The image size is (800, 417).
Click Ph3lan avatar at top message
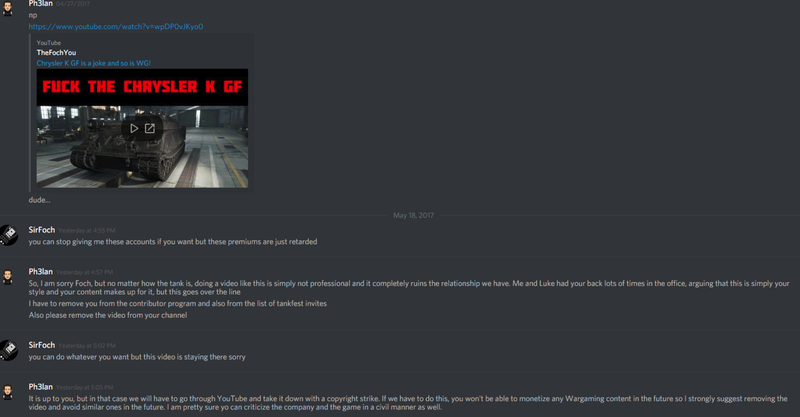click(8, 8)
